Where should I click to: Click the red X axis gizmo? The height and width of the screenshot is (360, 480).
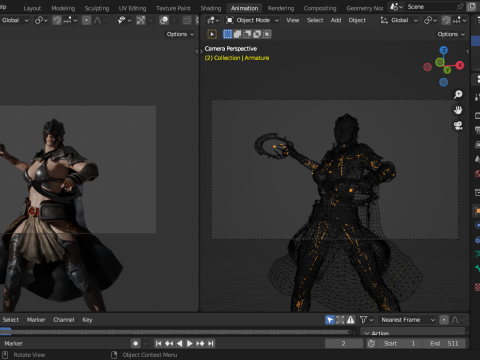click(x=460, y=65)
